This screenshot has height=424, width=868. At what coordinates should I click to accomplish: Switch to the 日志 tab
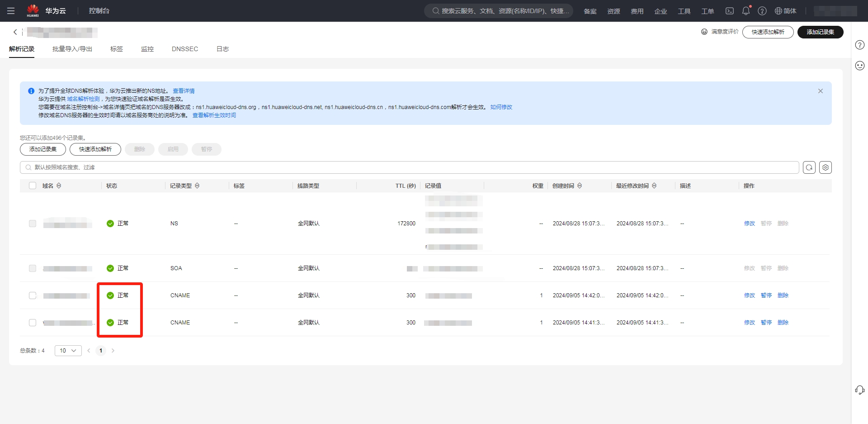pos(223,49)
